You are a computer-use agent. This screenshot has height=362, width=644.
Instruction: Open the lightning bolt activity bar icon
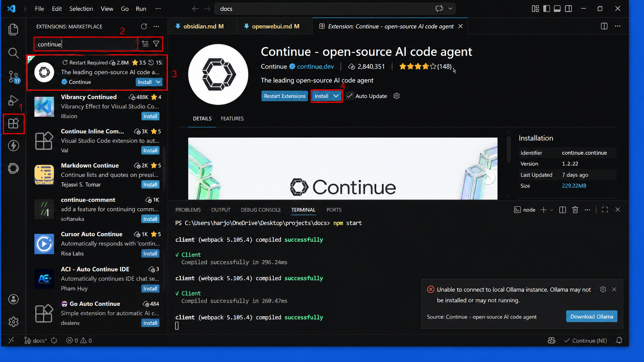pos(13,146)
